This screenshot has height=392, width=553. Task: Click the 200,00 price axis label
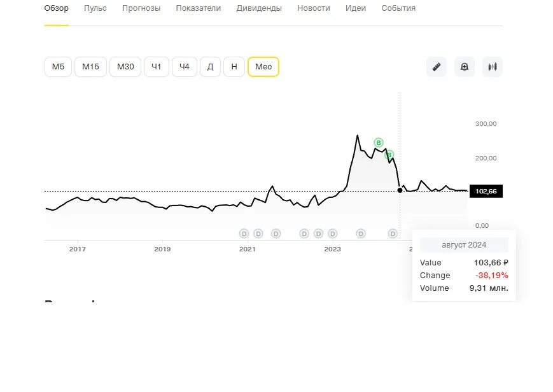tap(486, 158)
